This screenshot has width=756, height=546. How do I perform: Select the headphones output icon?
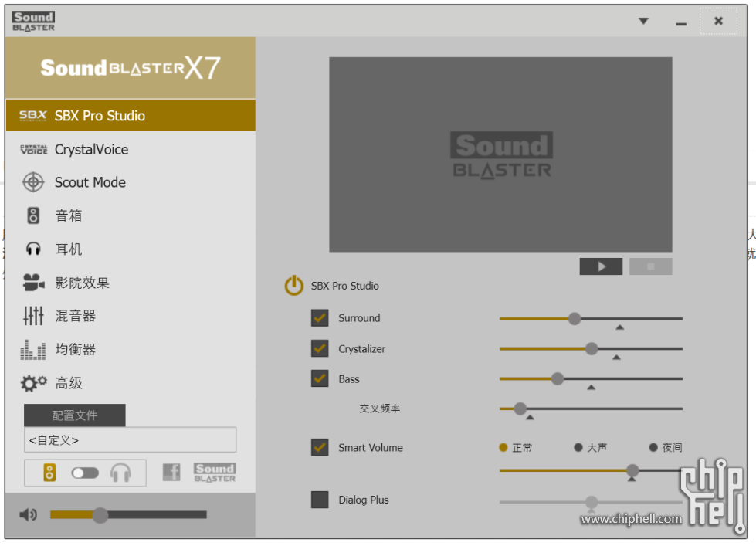(x=120, y=473)
